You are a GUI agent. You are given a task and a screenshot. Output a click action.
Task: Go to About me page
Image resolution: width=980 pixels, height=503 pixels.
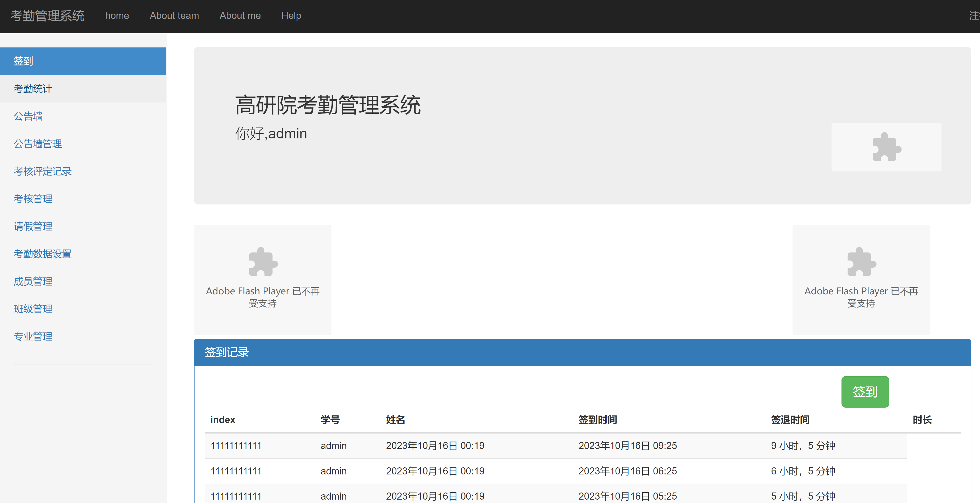[x=240, y=16]
